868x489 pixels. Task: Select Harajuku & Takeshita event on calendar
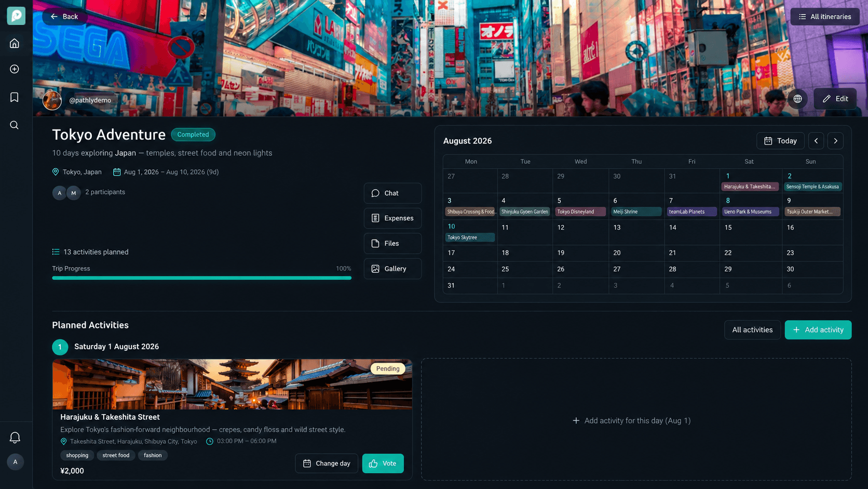click(750, 187)
